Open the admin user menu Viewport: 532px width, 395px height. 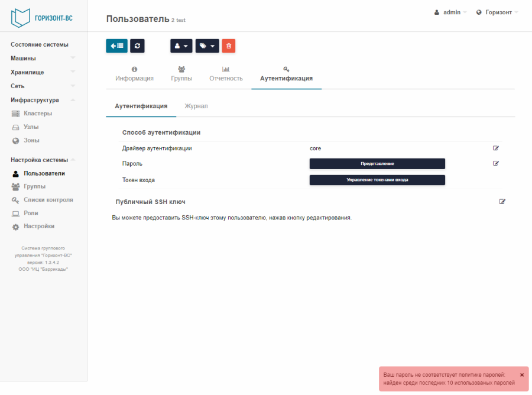[450, 12]
